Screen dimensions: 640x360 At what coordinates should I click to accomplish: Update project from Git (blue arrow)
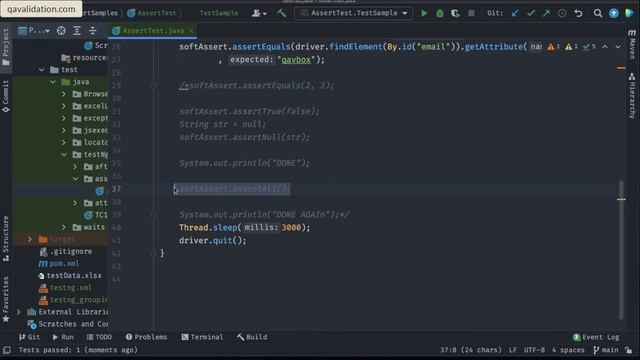pyautogui.click(x=515, y=13)
